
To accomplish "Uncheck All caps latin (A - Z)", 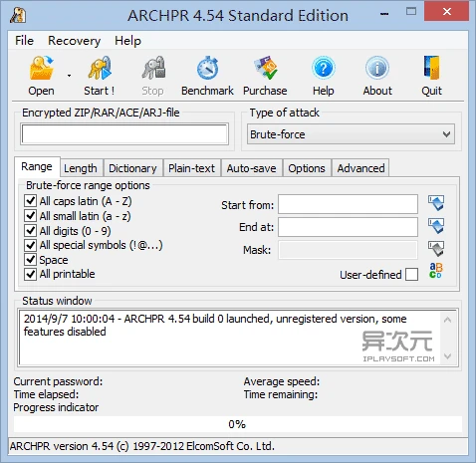I will [x=30, y=201].
